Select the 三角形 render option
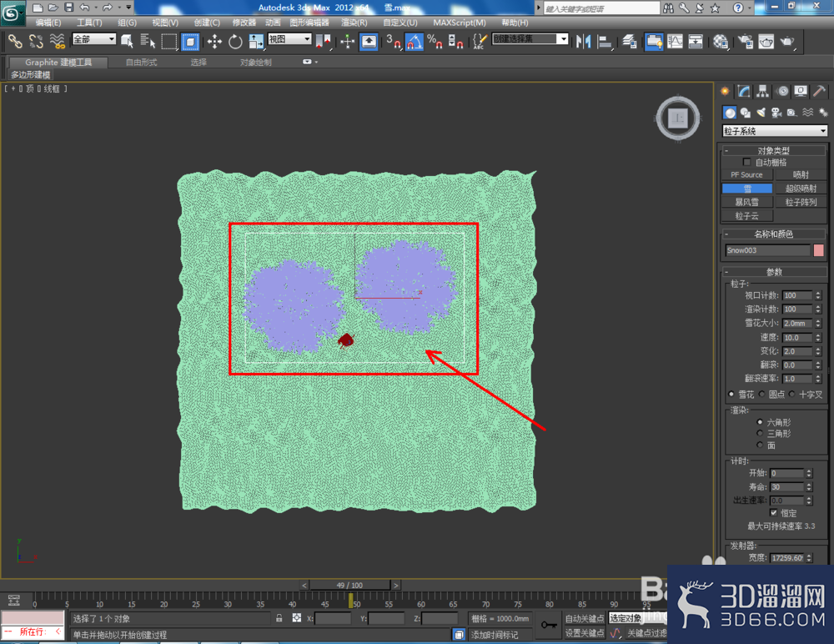The width and height of the screenshot is (834, 644). (760, 433)
